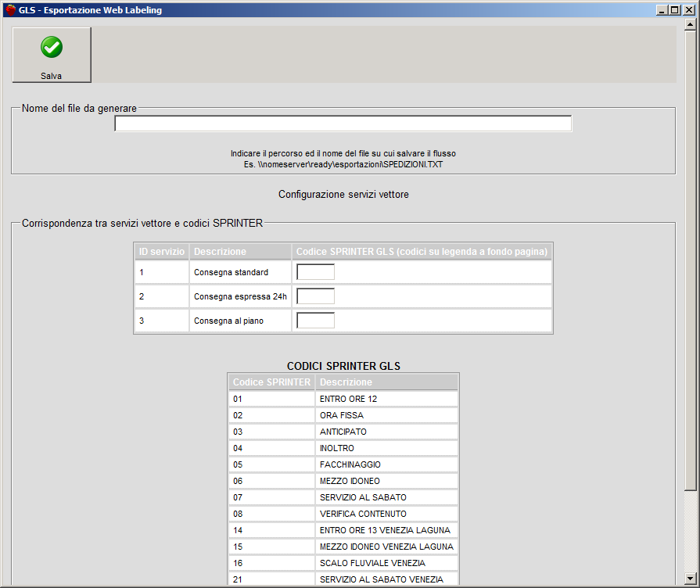This screenshot has width=700, height=588.
Task: Click the vertical scrollbar down arrow
Action: [690, 579]
